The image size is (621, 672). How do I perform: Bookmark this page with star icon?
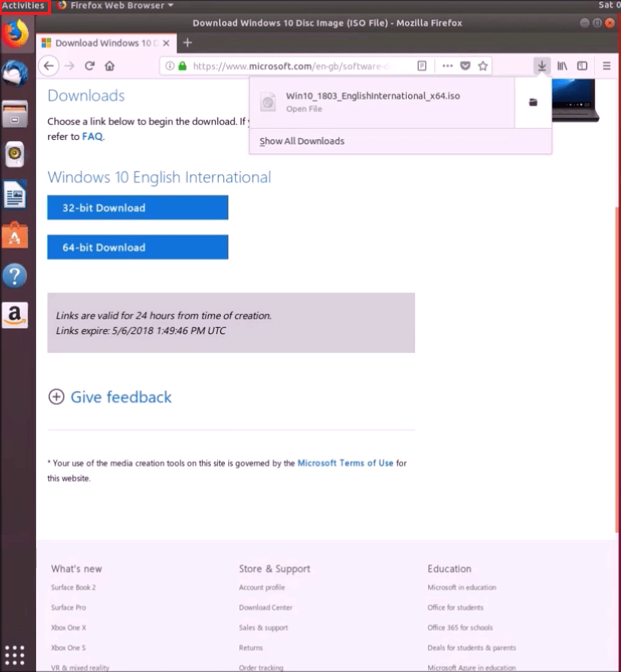pyautogui.click(x=482, y=66)
